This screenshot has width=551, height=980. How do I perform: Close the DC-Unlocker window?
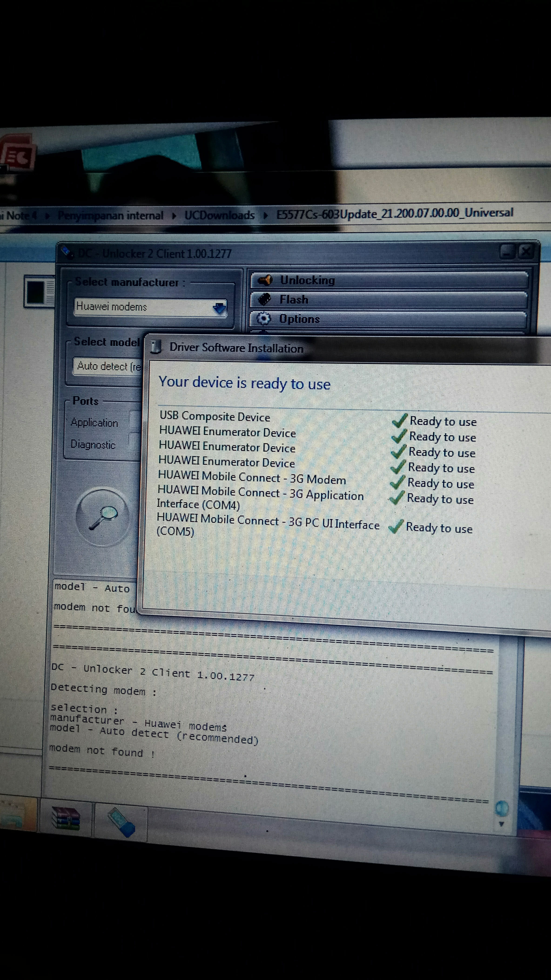(x=526, y=252)
